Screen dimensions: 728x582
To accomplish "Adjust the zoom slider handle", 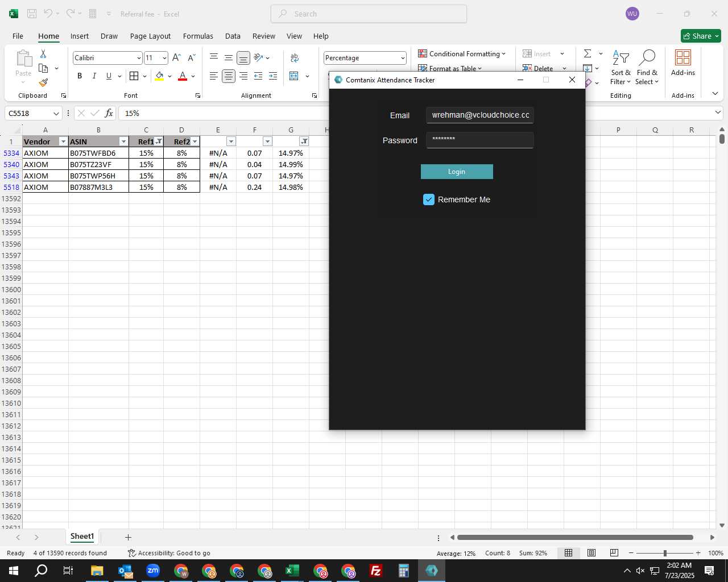I will (665, 553).
